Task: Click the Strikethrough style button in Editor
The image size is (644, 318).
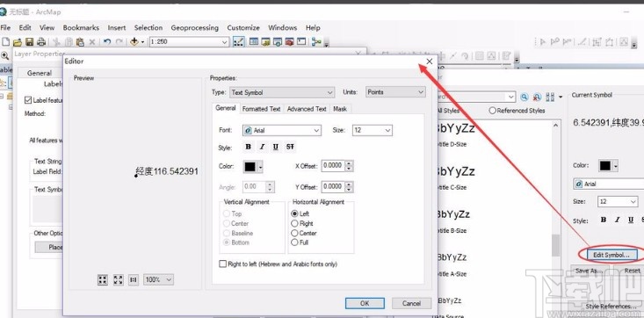Action: (x=290, y=147)
